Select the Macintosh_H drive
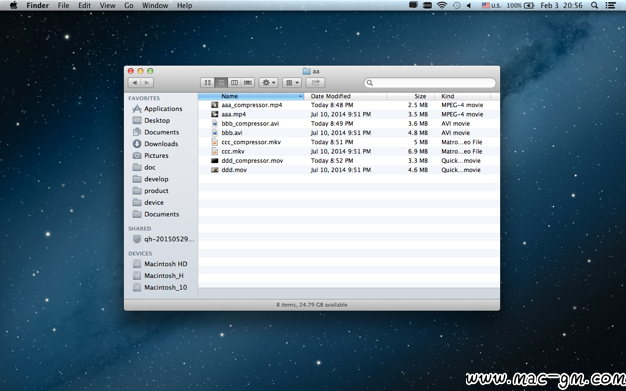The image size is (626, 391). 158,276
